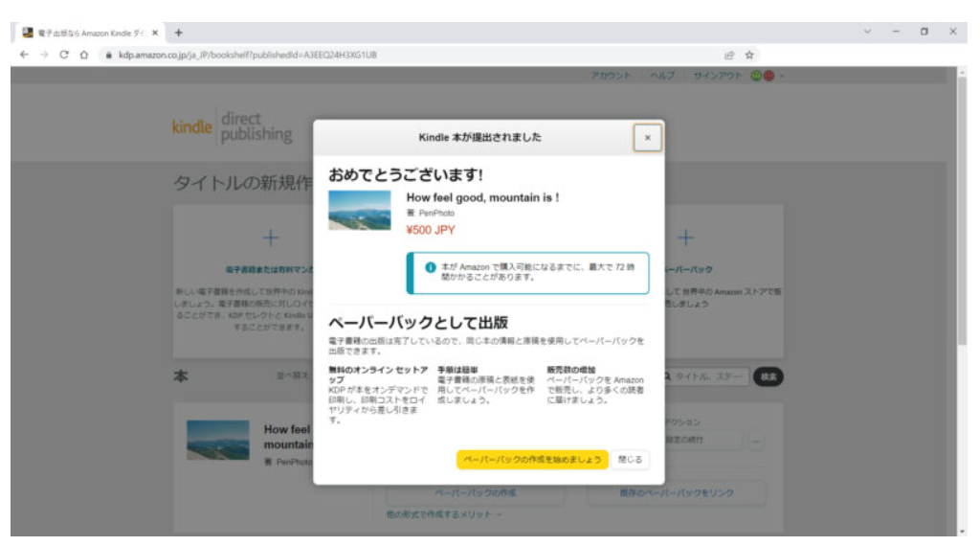The width and height of the screenshot is (980, 546).
Task: Click the browser back arrow
Action: tap(24, 55)
